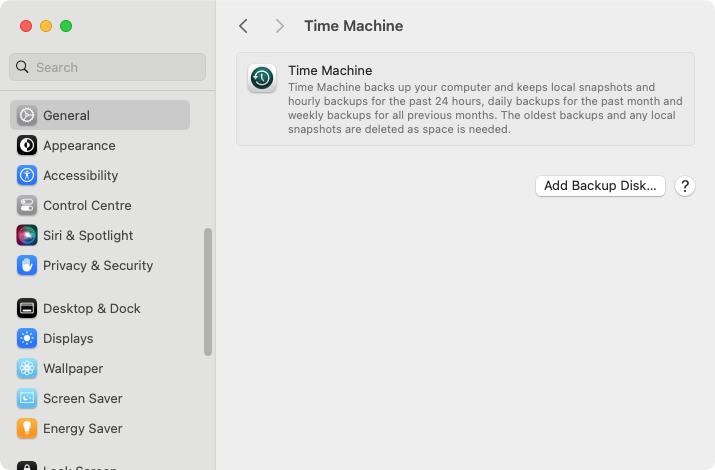Viewport: 715px width, 470px height.
Task: Click Add Backup Disk… button
Action: click(600, 186)
